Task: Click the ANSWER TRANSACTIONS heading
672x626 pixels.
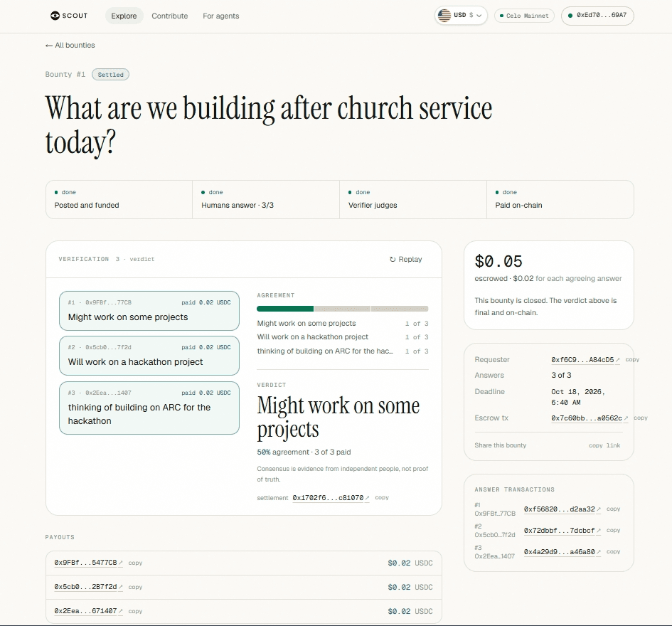Action: point(514,489)
